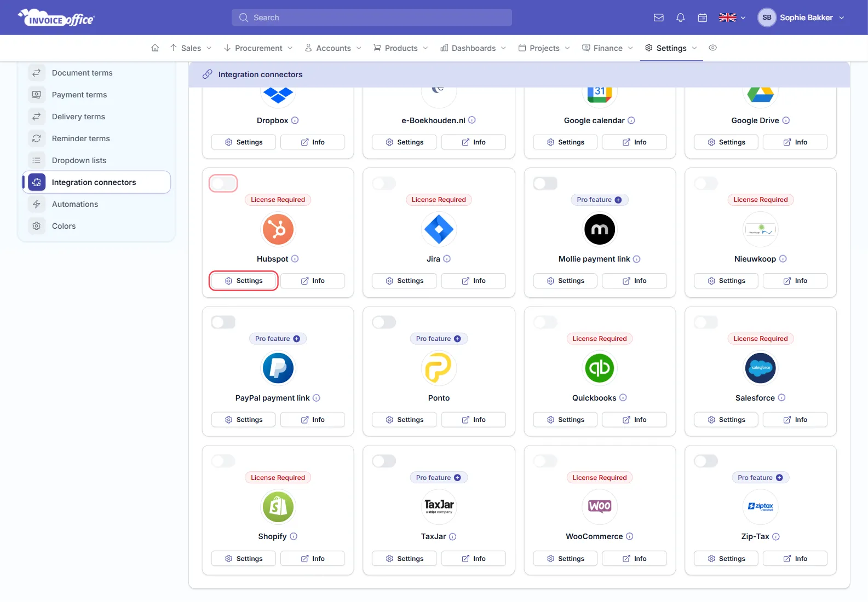Show info tooltip next to Dropbox name
The height and width of the screenshot is (602, 868).
click(295, 120)
